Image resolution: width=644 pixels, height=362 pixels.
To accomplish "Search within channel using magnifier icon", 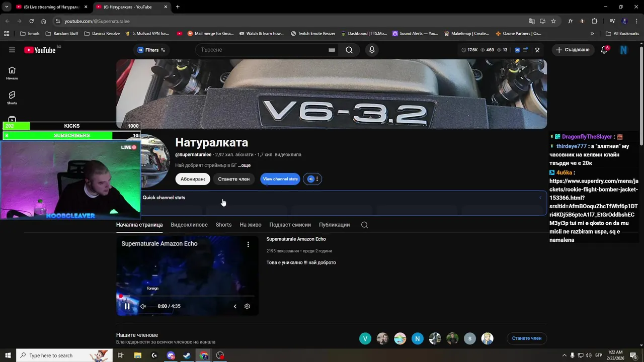I will point(365,225).
